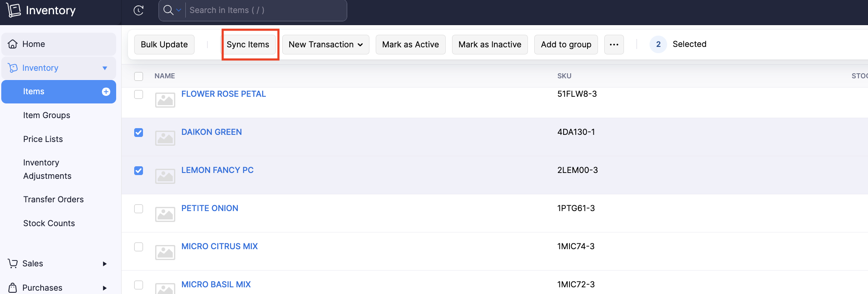868x294 pixels.
Task: Open the PETITE ONION item link
Action: (x=210, y=208)
